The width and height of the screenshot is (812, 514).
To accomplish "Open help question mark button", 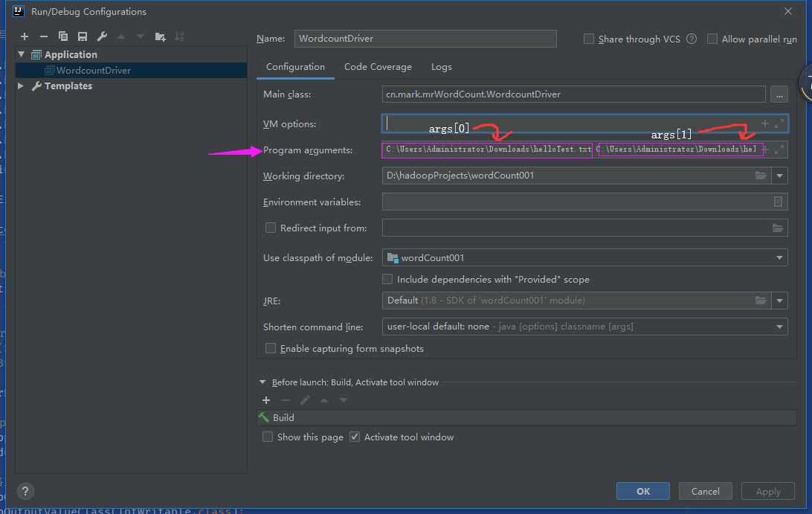I will pyautogui.click(x=25, y=491).
